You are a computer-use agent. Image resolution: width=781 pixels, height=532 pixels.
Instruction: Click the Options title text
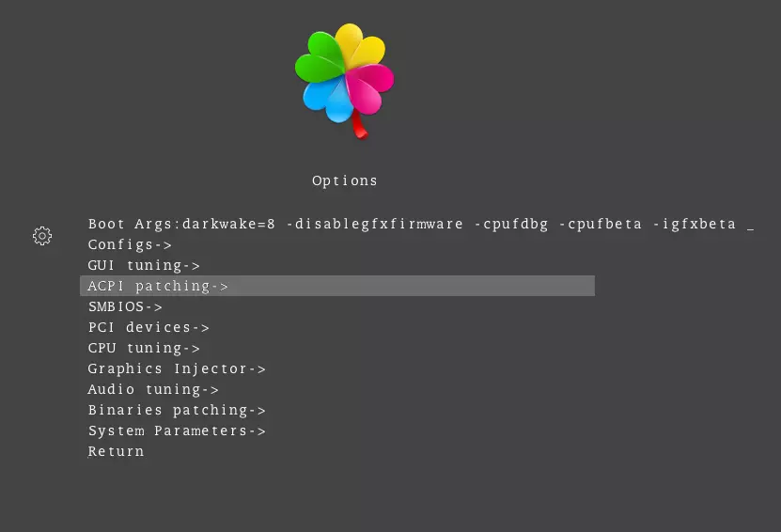(345, 180)
